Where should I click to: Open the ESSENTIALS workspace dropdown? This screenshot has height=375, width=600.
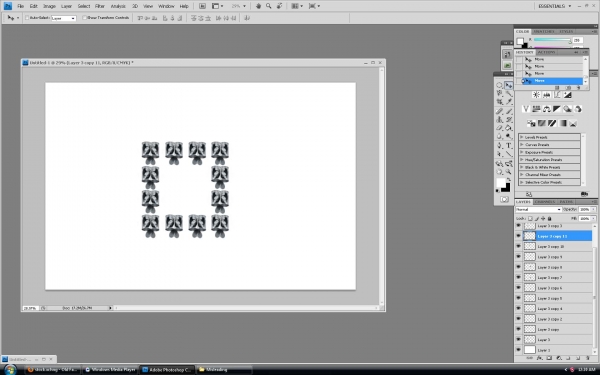point(554,6)
